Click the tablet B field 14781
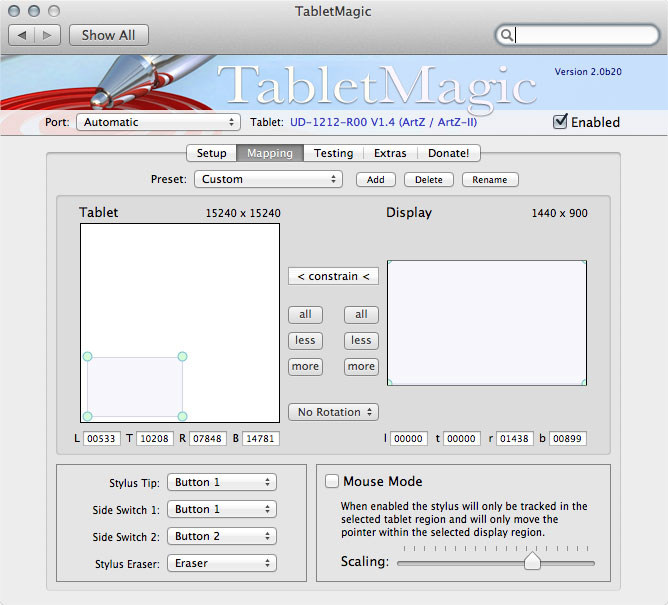This screenshot has height=605, width=668. pyautogui.click(x=261, y=438)
